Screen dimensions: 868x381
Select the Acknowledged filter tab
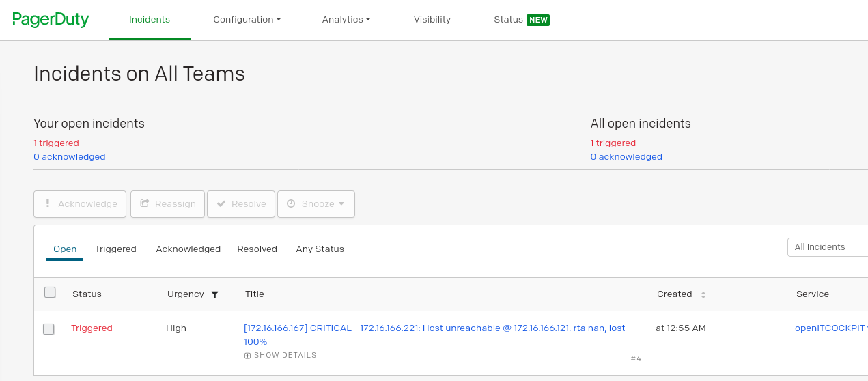tap(188, 249)
